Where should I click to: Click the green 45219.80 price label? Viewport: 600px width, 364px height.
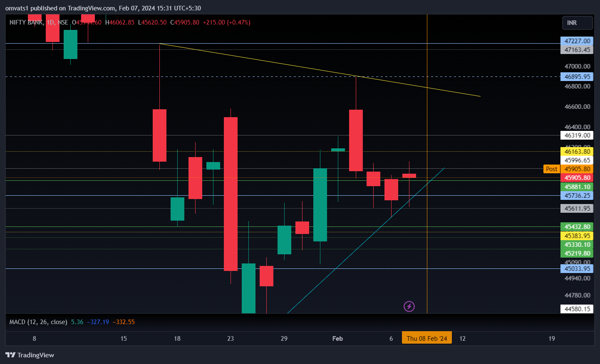click(x=577, y=253)
